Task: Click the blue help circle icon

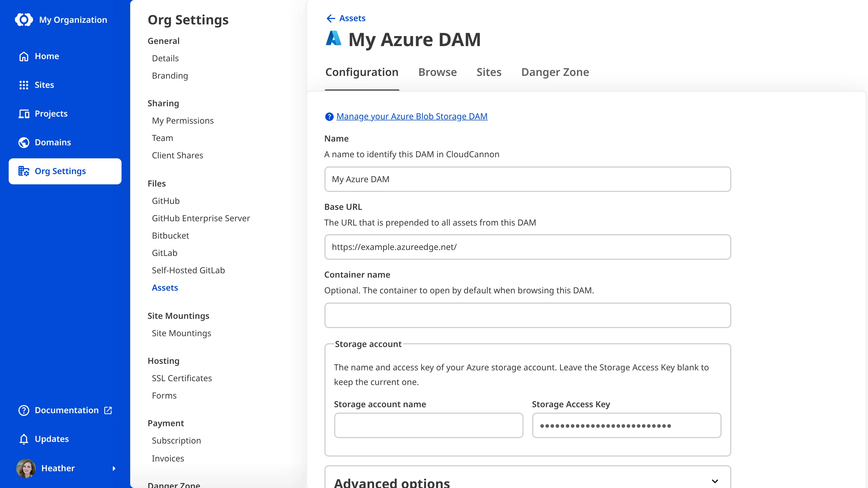Action: tap(329, 117)
